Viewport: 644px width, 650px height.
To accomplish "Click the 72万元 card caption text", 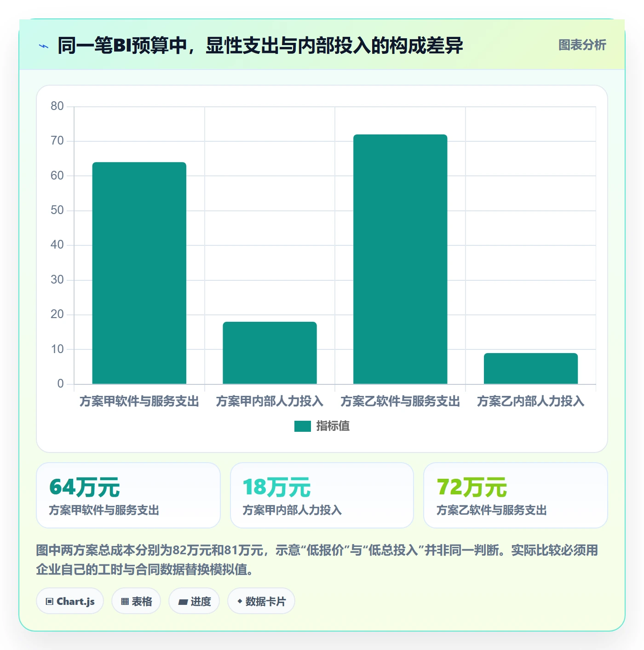I will click(x=492, y=510).
